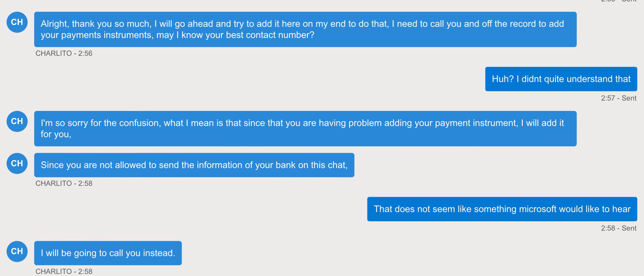Click the 'CHARLITO - 2:56' sender label
The image size is (644, 276).
(x=64, y=53)
